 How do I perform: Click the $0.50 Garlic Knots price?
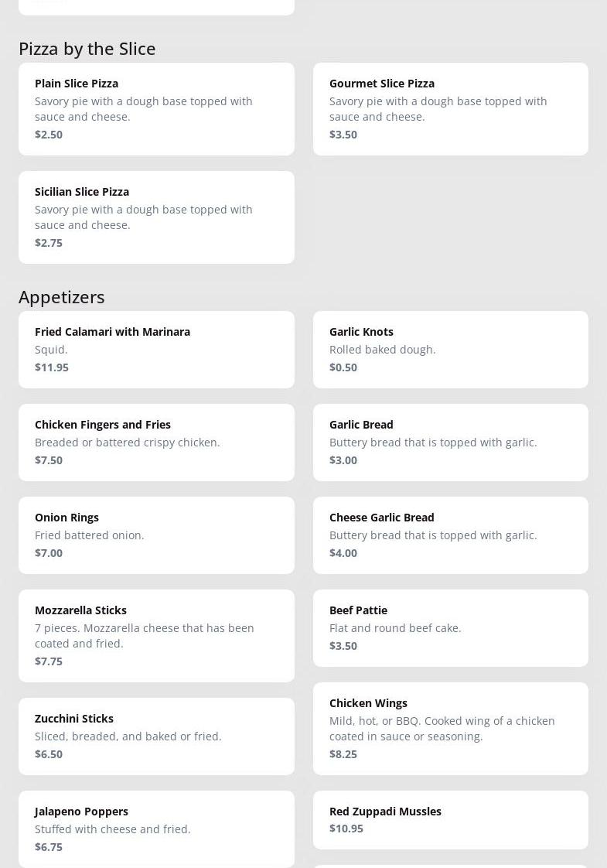343,367
